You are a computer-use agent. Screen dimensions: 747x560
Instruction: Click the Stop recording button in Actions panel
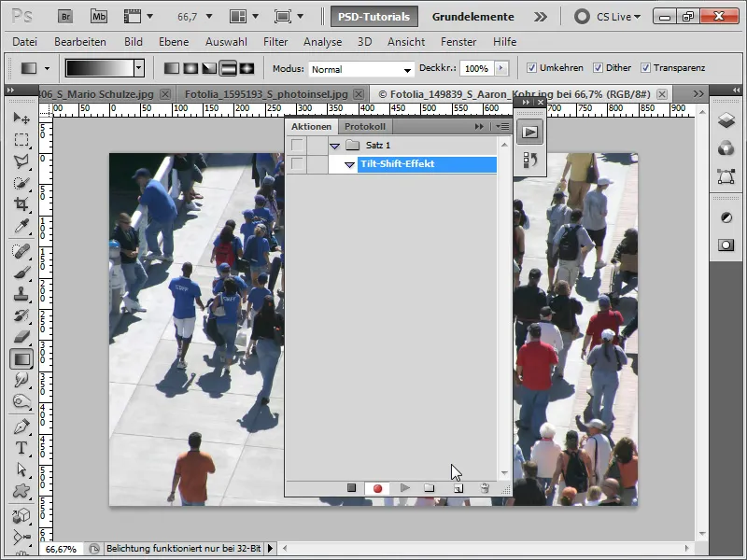[352, 487]
